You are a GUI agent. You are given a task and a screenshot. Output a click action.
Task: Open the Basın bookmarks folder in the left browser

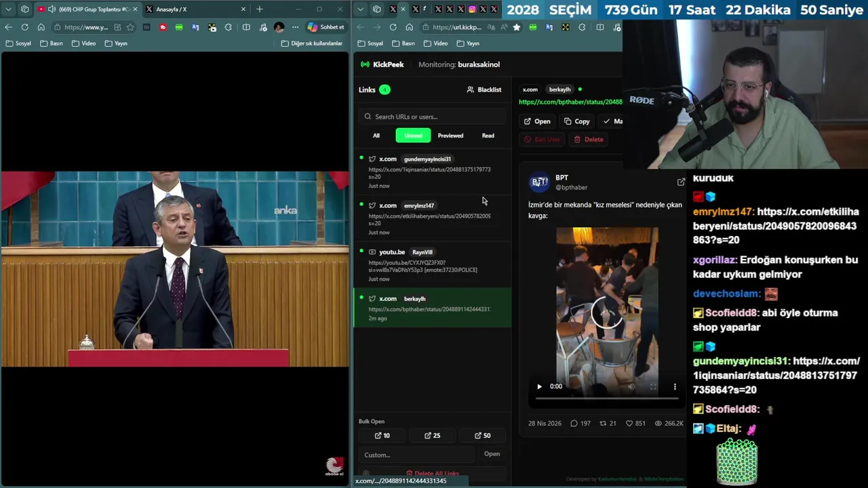(x=52, y=43)
